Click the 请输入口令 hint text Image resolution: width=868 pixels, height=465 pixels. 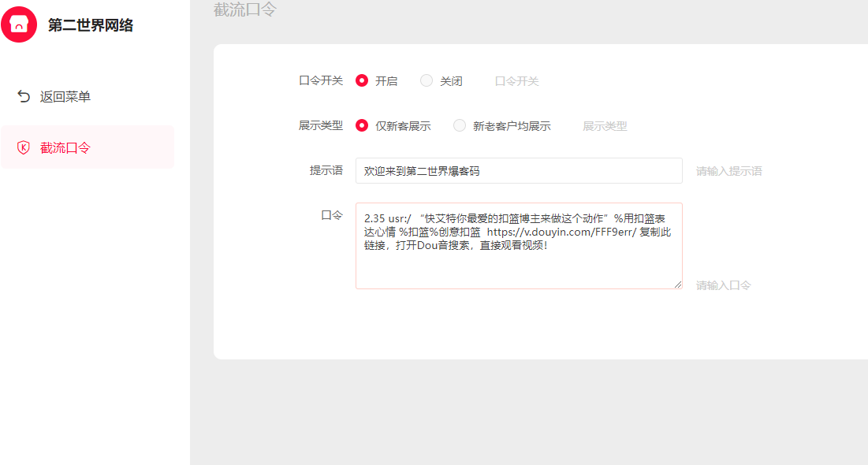pos(723,285)
